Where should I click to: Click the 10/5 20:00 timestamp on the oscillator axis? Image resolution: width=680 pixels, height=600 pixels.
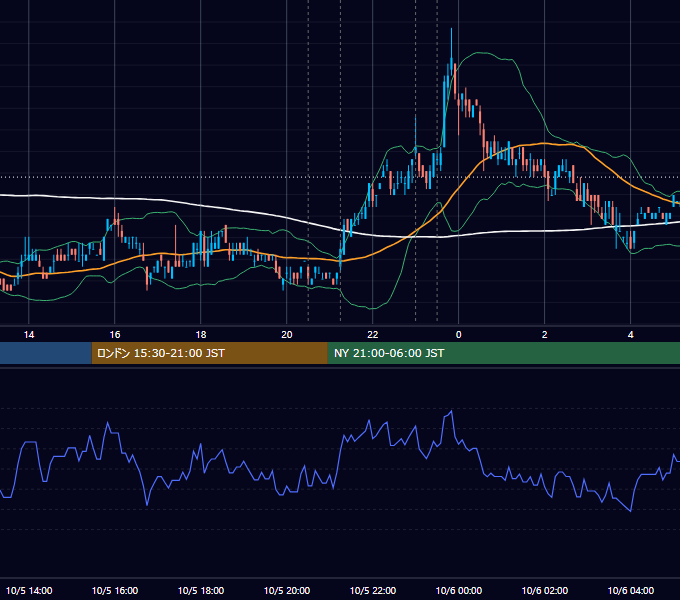click(287, 590)
